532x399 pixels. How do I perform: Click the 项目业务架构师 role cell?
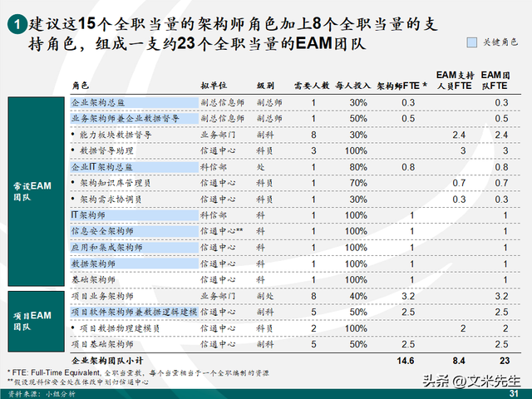tap(104, 295)
